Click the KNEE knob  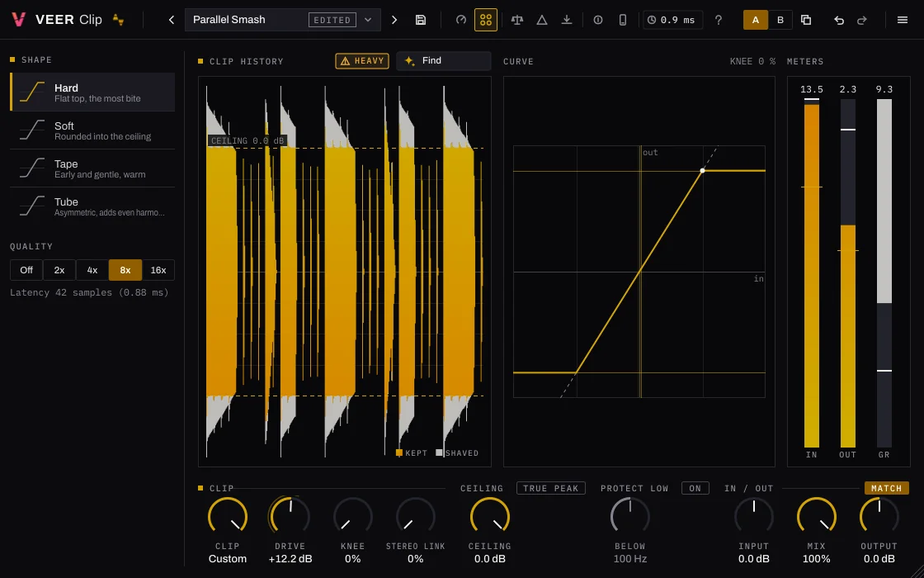[353, 517]
